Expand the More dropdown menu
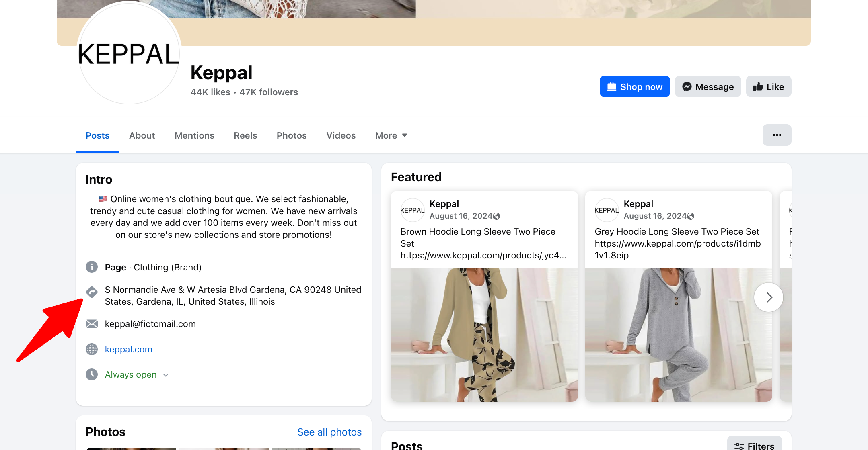 pyautogui.click(x=391, y=135)
